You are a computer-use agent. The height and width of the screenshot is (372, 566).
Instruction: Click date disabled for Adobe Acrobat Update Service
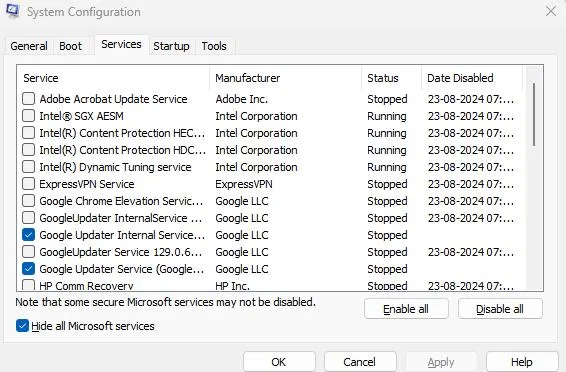tap(471, 99)
